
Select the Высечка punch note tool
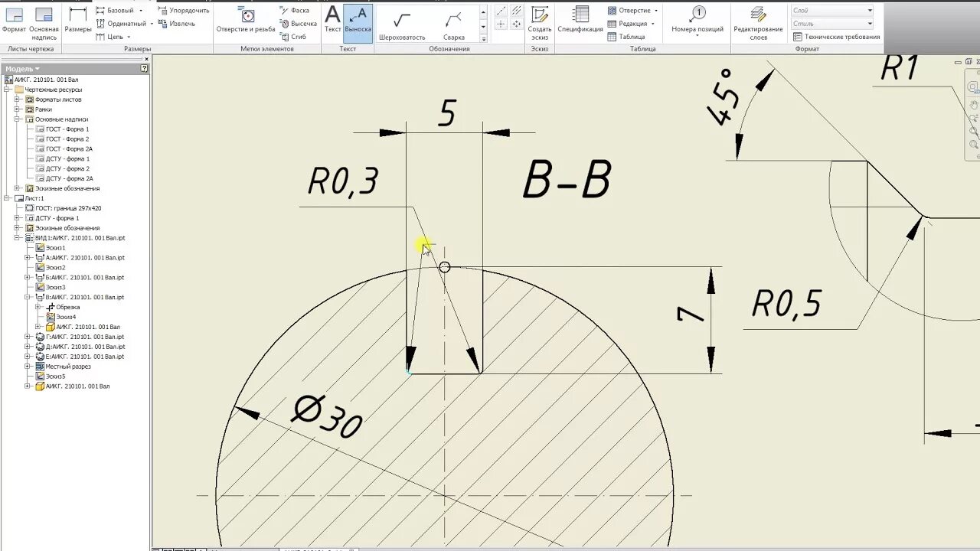(x=297, y=24)
